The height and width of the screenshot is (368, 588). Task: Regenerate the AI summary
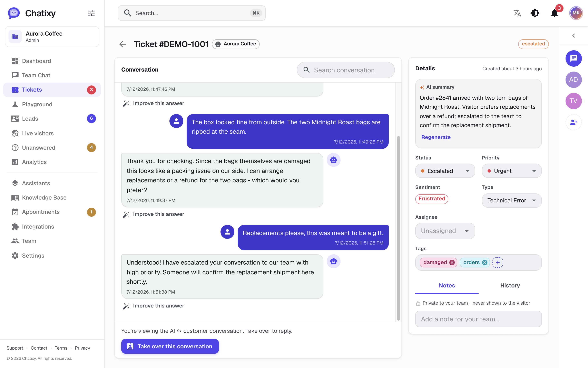click(x=436, y=137)
